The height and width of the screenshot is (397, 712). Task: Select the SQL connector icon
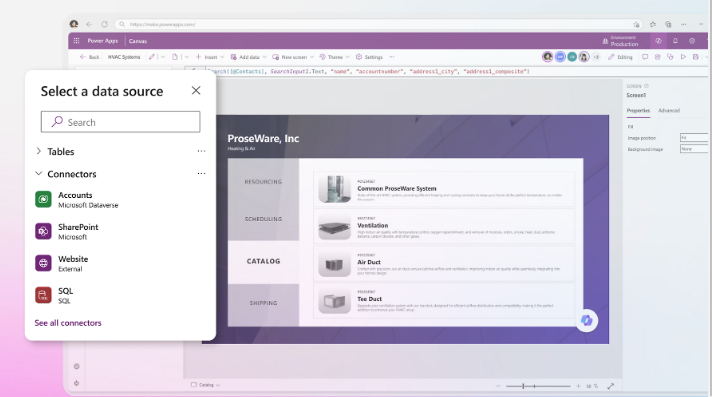pos(43,295)
